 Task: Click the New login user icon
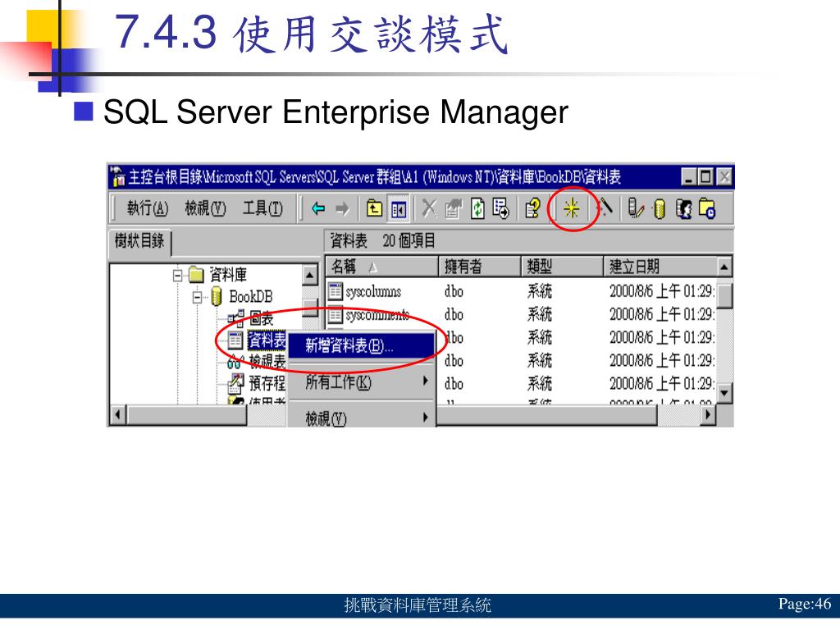coord(683,209)
